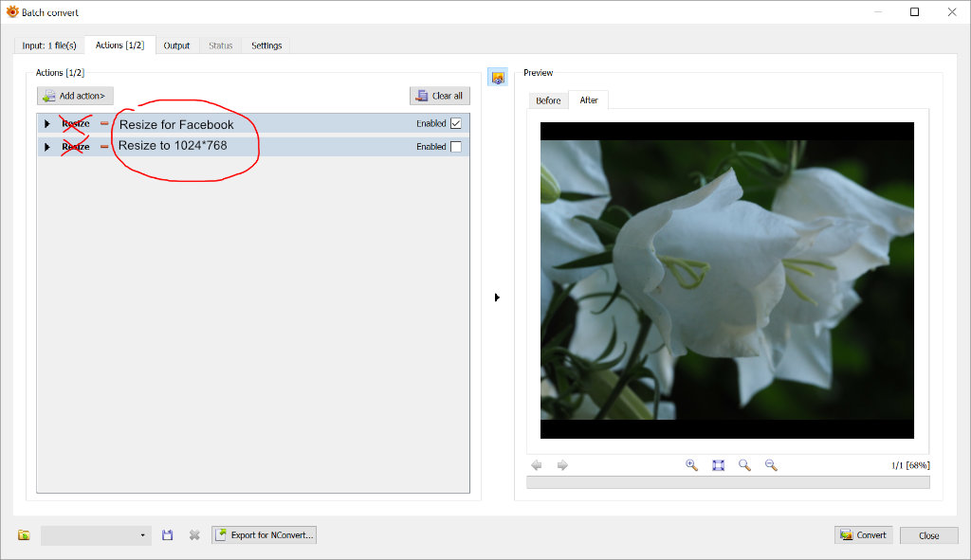Fit preview image to window
This screenshot has width=971, height=560.
719,465
